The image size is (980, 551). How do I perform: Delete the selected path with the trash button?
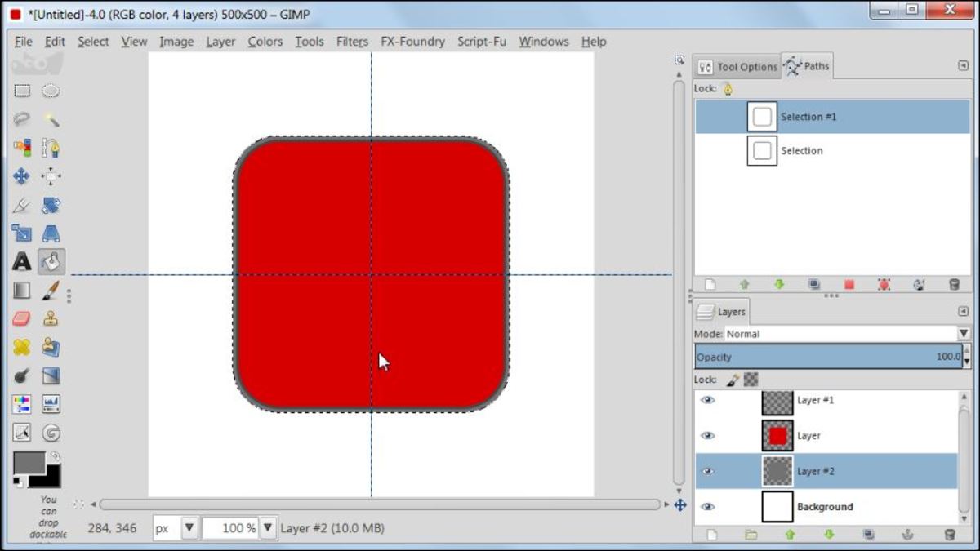[953, 284]
